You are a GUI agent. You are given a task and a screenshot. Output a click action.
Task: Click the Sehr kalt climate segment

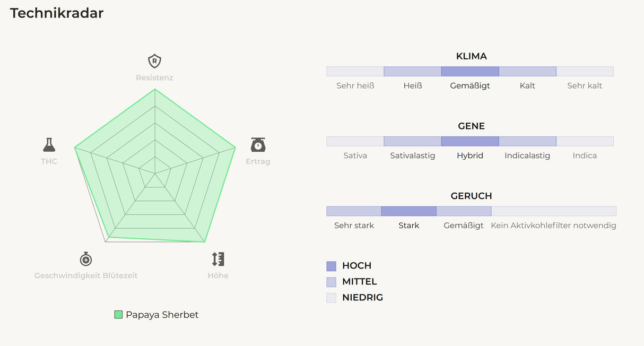[x=585, y=71]
